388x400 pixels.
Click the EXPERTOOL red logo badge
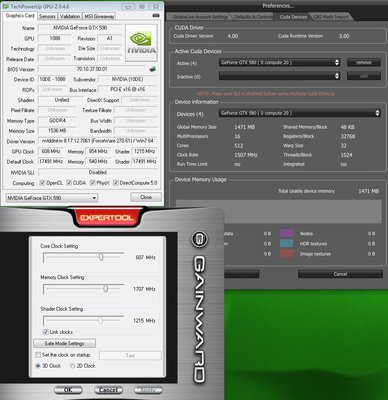[107, 218]
